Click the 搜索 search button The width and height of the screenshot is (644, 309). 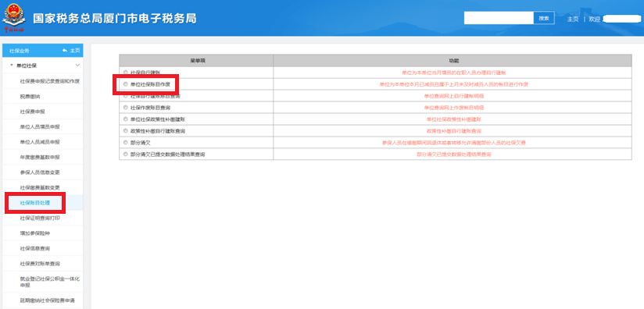point(544,18)
